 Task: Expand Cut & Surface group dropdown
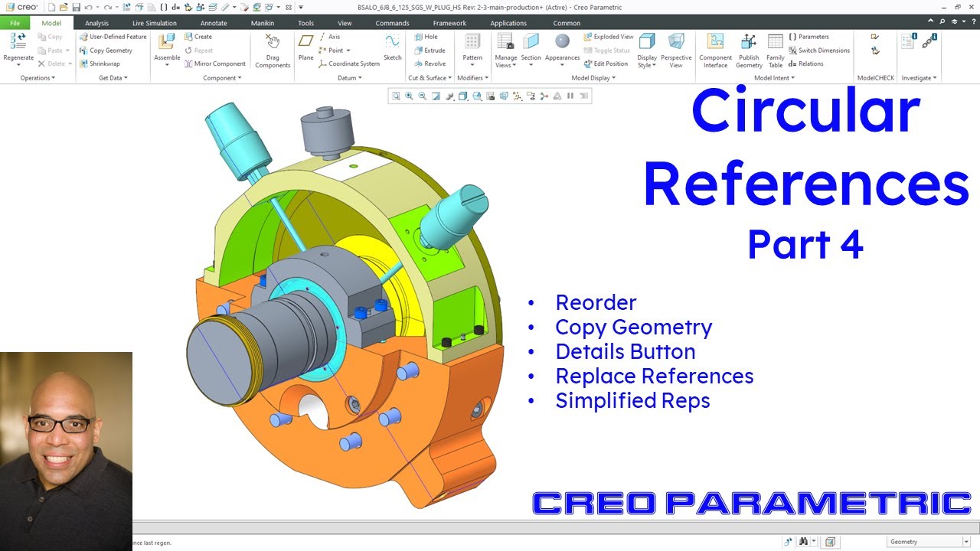click(x=430, y=78)
